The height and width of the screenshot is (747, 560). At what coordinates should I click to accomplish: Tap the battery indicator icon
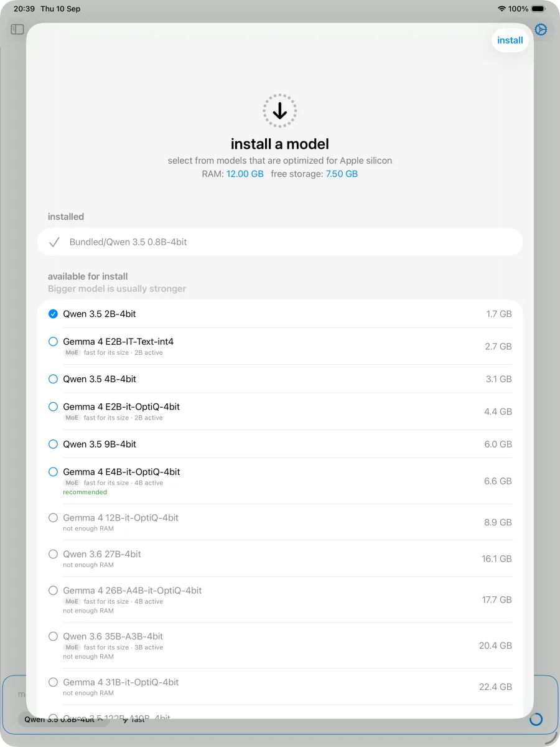click(x=539, y=9)
